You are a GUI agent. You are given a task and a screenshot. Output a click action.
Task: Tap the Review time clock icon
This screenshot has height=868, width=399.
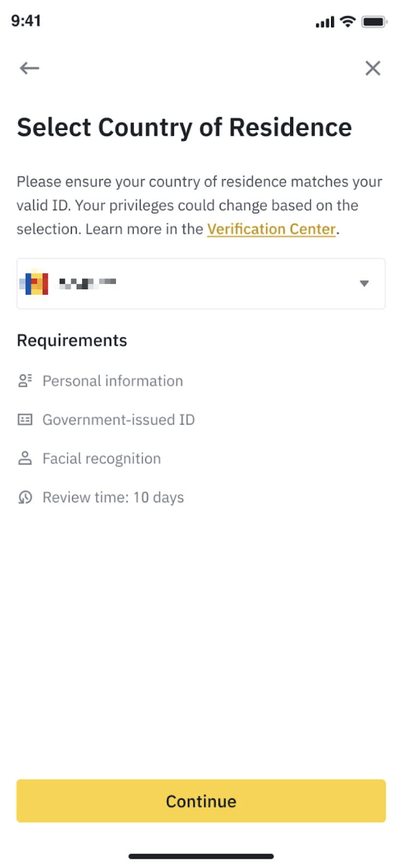point(25,497)
